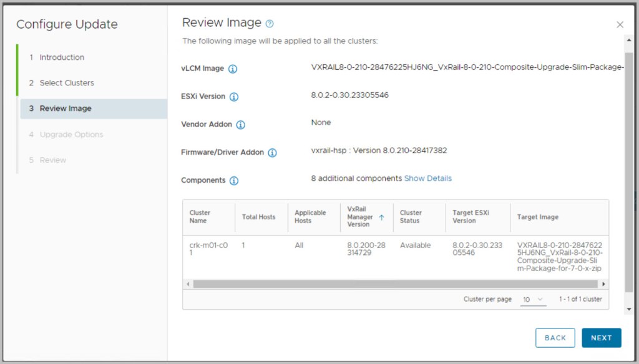Click the right arrow of the table scrollbar
The width and height of the screenshot is (639, 364).
(x=603, y=284)
